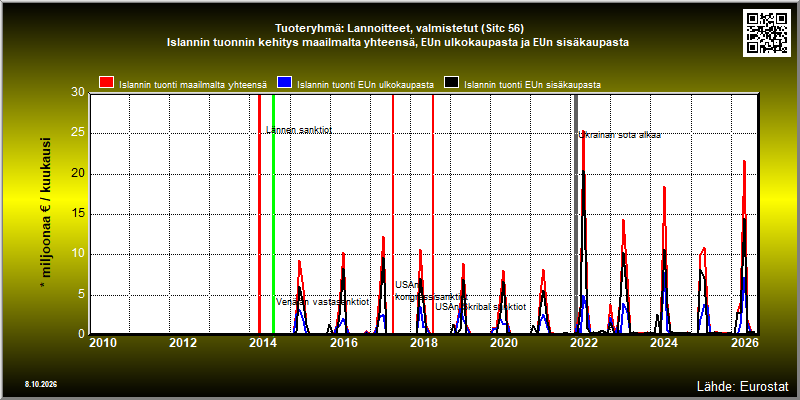Click the x-axis year 2010

pos(103,342)
